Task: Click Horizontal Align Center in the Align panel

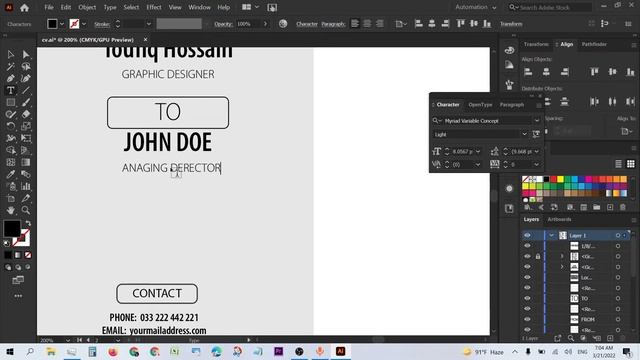Action: (546, 72)
